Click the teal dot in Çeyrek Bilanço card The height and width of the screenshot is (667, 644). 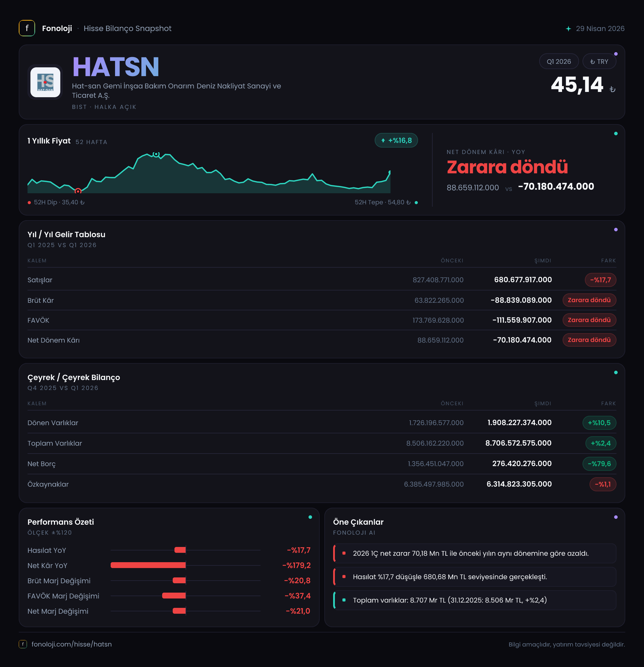coord(616,373)
